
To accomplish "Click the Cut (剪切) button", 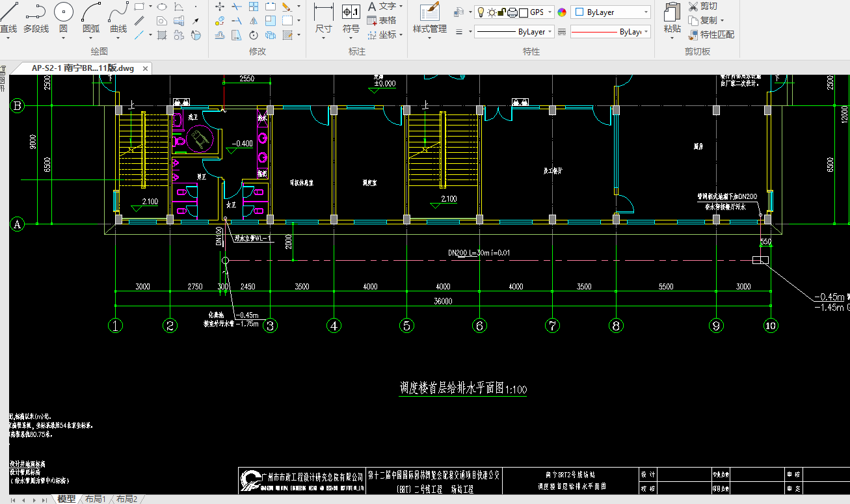I will coord(702,7).
